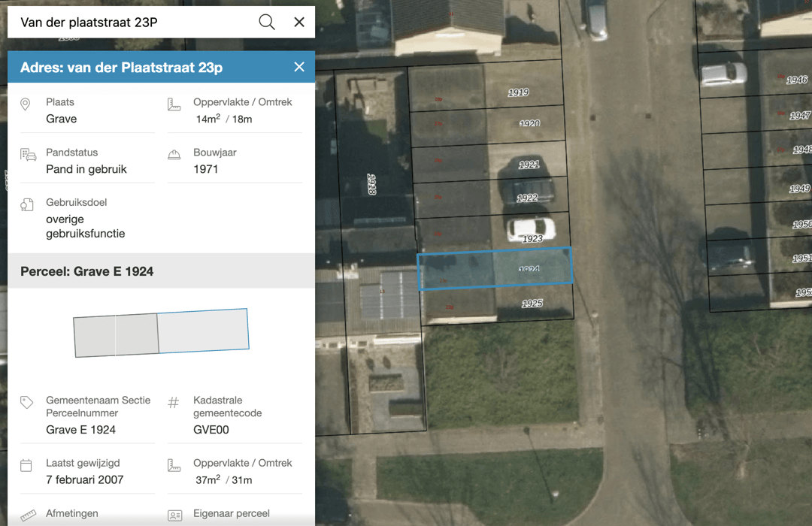812x526 pixels.
Task: Click the value 'Grave' under Plaats
Action: pos(61,119)
